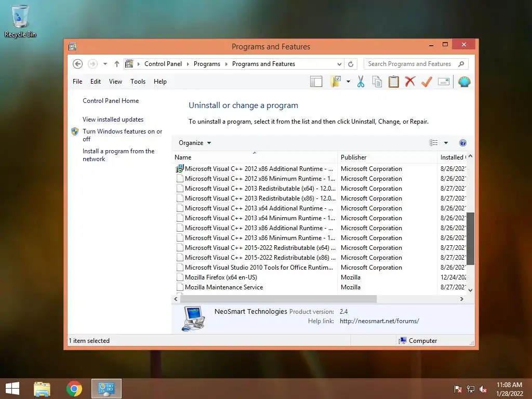Viewport: 532px width, 399px height.
Task: Sort by the Publisher column header
Action: click(x=387, y=157)
